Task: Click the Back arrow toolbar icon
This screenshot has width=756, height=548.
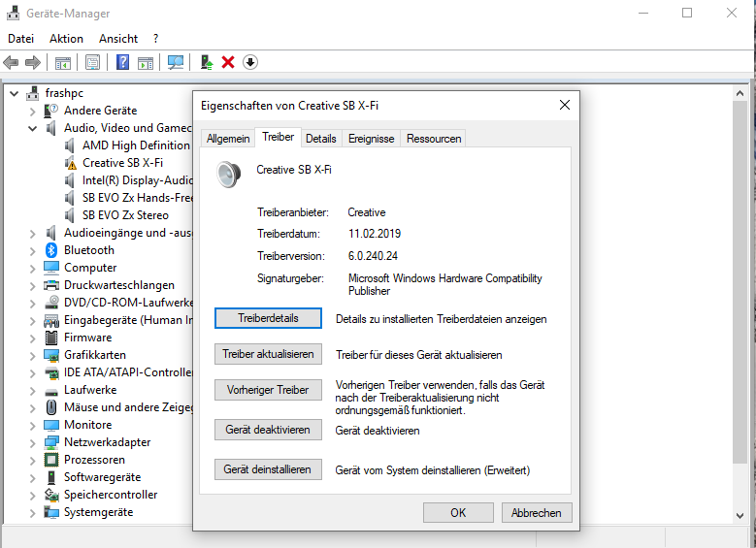Action: [x=11, y=62]
